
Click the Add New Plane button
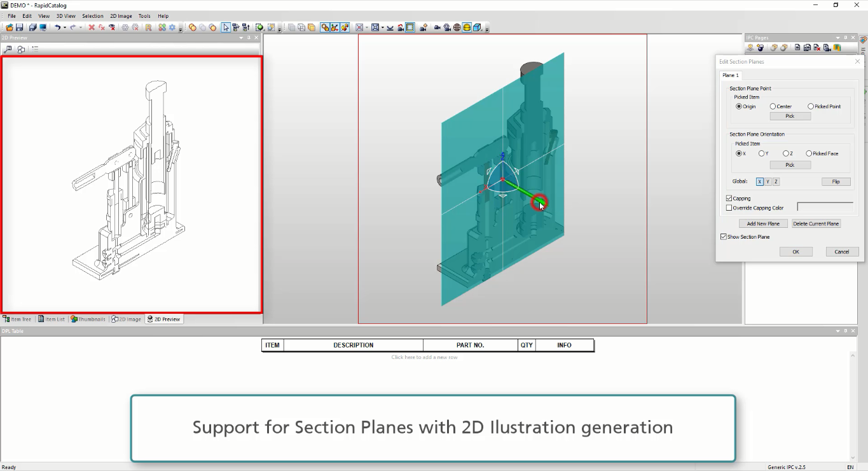[763, 223]
